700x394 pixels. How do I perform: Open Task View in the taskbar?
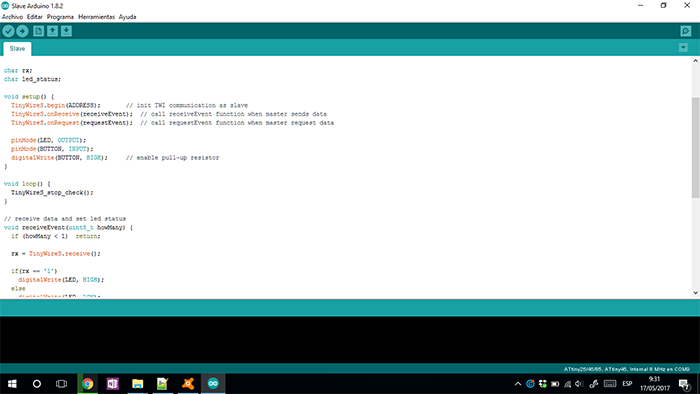[x=61, y=384]
